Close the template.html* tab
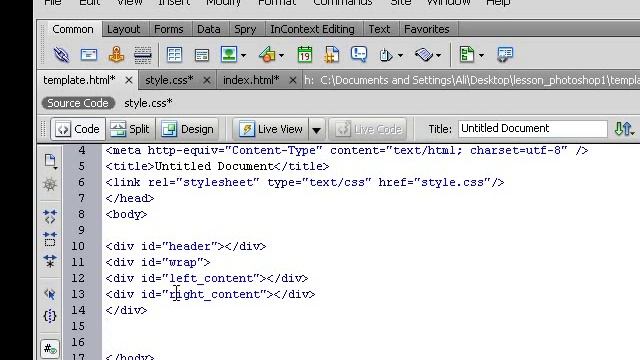Viewport: 640px width, 360px height. click(129, 80)
